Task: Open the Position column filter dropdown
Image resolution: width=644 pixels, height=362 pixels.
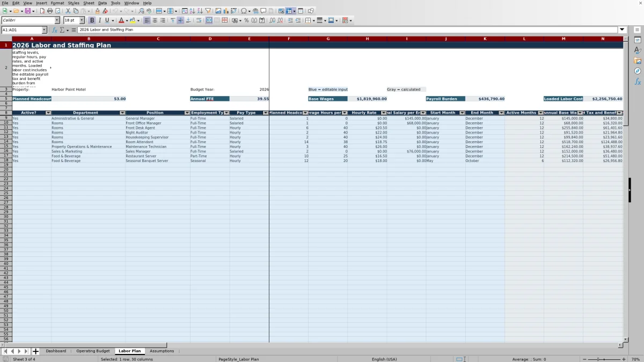Action: pyautogui.click(x=187, y=113)
